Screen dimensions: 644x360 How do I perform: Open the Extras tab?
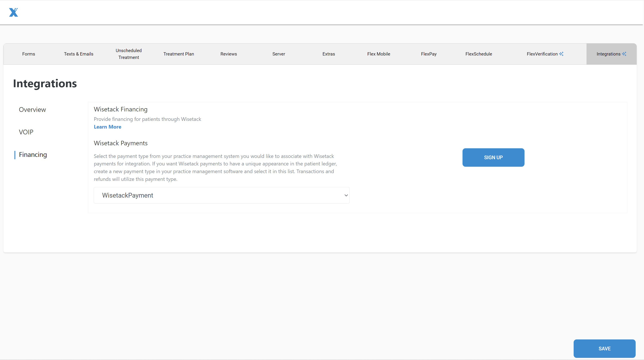(x=328, y=54)
